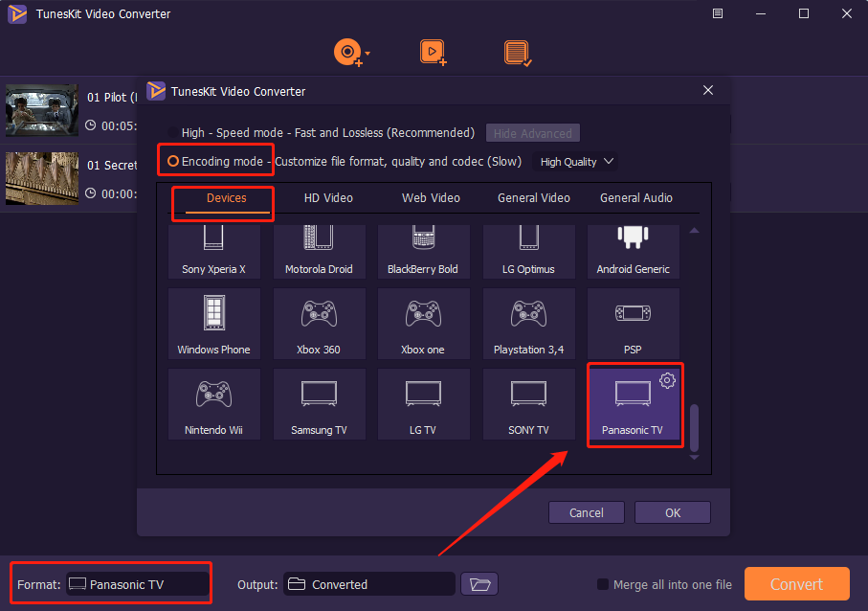Close the format dialog
This screenshot has width=868, height=611.
[x=708, y=90]
